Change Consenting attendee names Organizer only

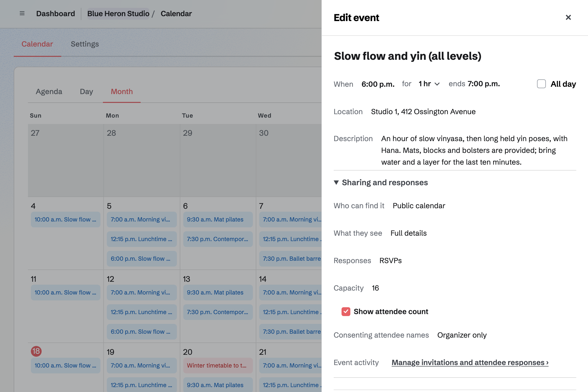(x=462, y=335)
